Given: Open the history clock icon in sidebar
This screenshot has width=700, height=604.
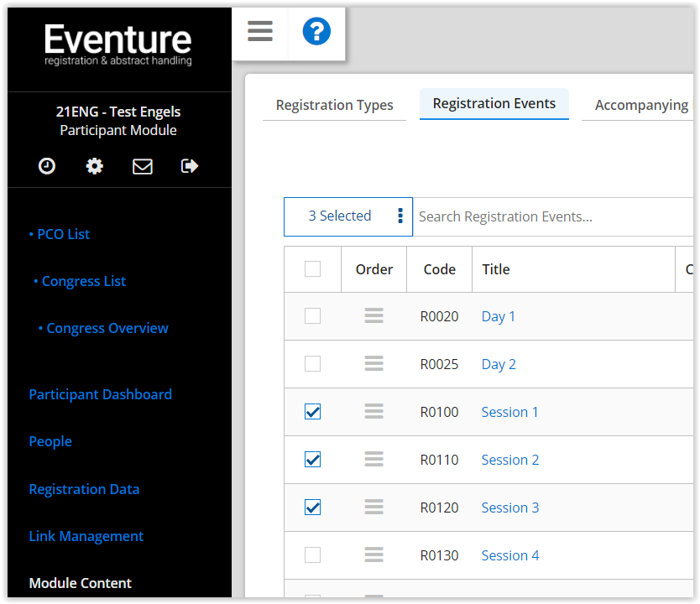Looking at the screenshot, I should [x=46, y=166].
